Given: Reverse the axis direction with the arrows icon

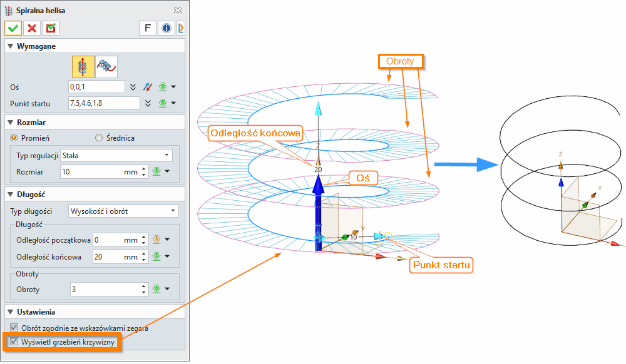Looking at the screenshot, I should (148, 87).
